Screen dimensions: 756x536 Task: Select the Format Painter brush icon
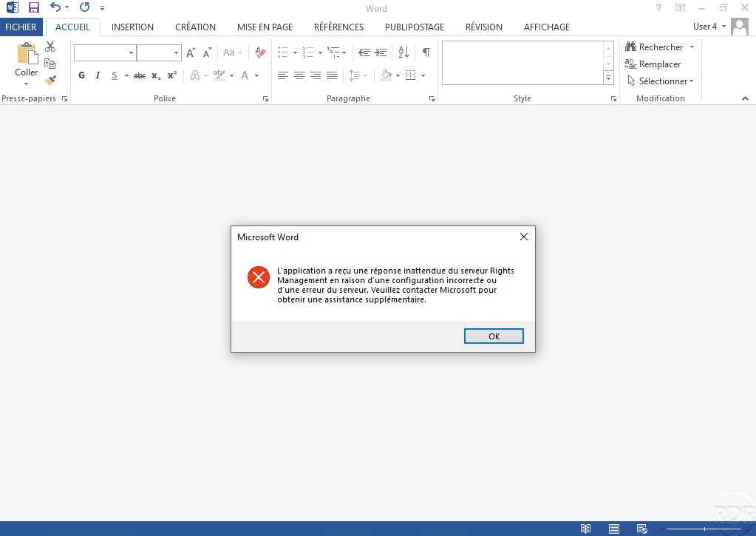coord(50,81)
